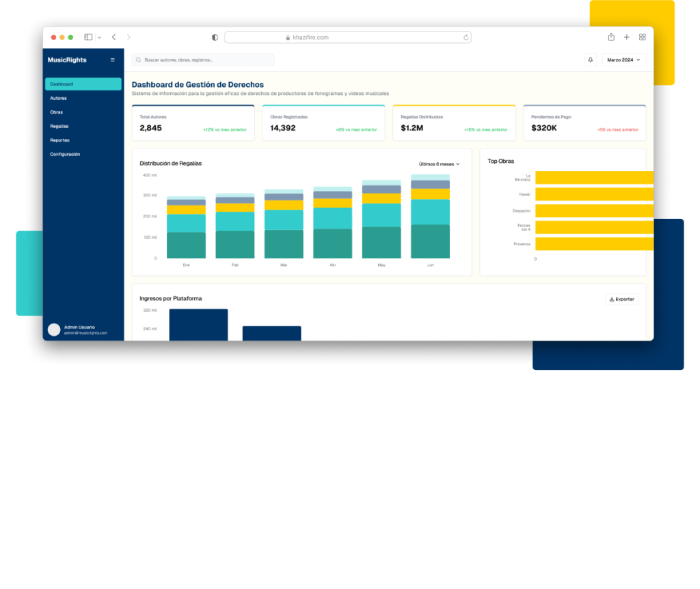Viewport: 700px width, 589px height.
Task: Expand the Safari sidebar chevron menu
Action: pos(100,37)
